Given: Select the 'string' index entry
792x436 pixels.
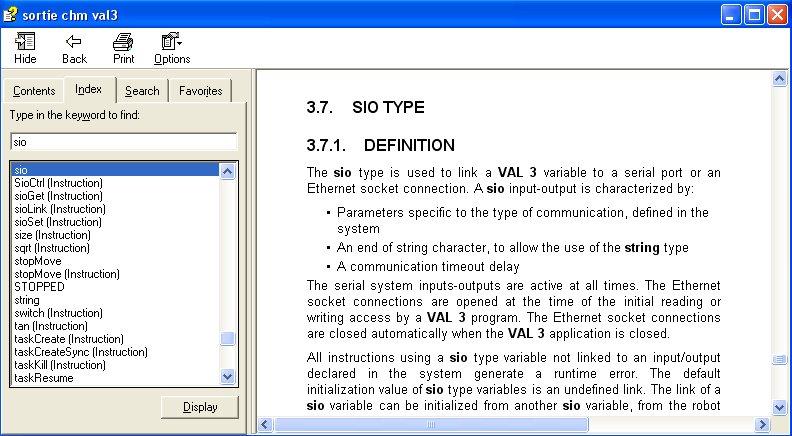Looking at the screenshot, I should pos(115,300).
